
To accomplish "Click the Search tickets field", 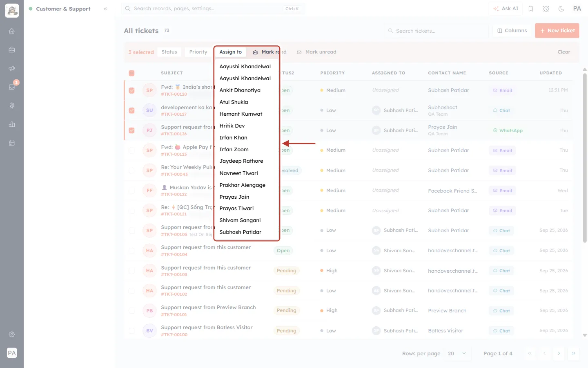I will (437, 31).
